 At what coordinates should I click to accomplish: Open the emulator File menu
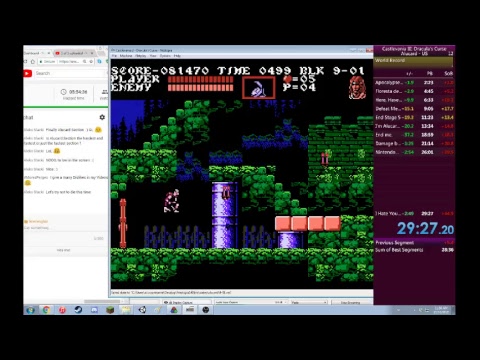114,56
